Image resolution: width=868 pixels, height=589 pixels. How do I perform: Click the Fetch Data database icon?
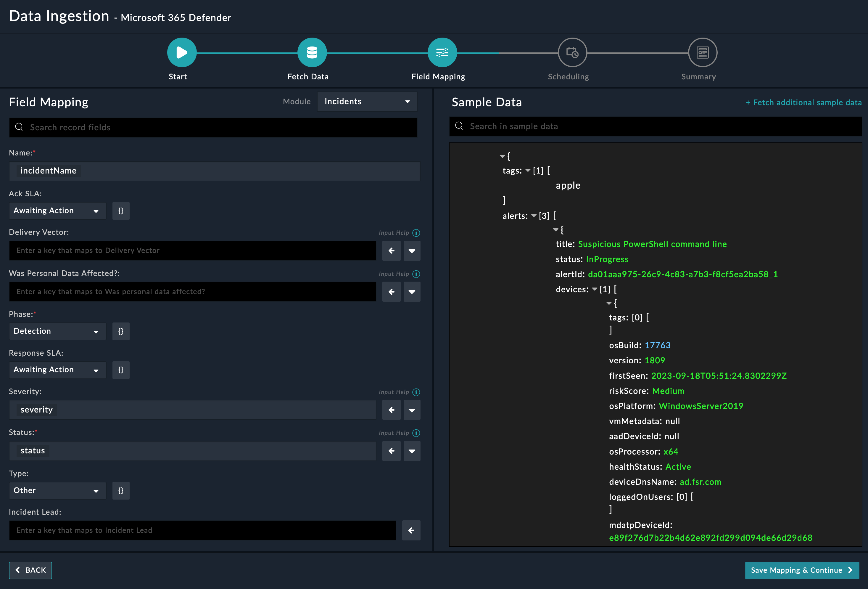pyautogui.click(x=312, y=52)
